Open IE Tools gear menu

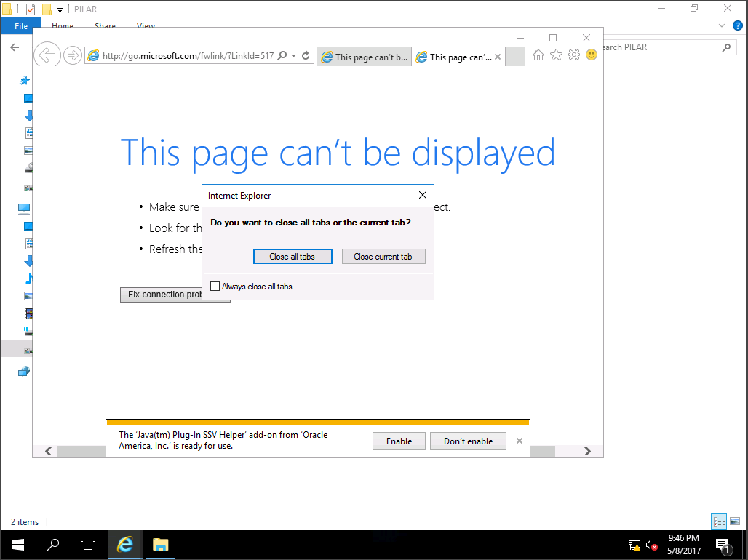[574, 55]
